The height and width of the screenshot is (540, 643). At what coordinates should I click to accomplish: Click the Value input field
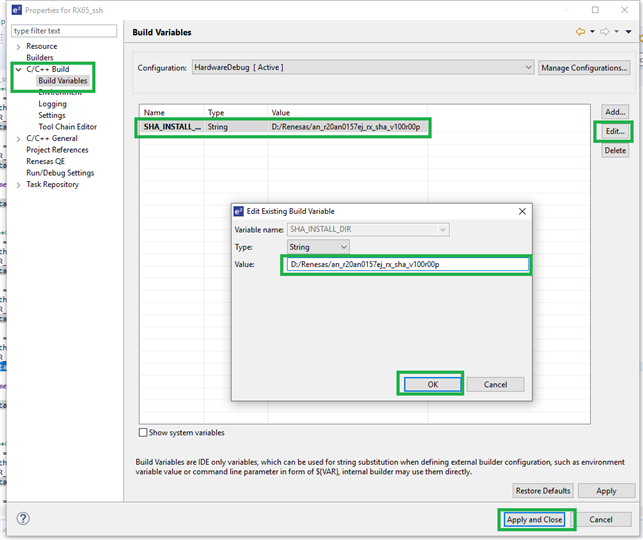coord(405,265)
